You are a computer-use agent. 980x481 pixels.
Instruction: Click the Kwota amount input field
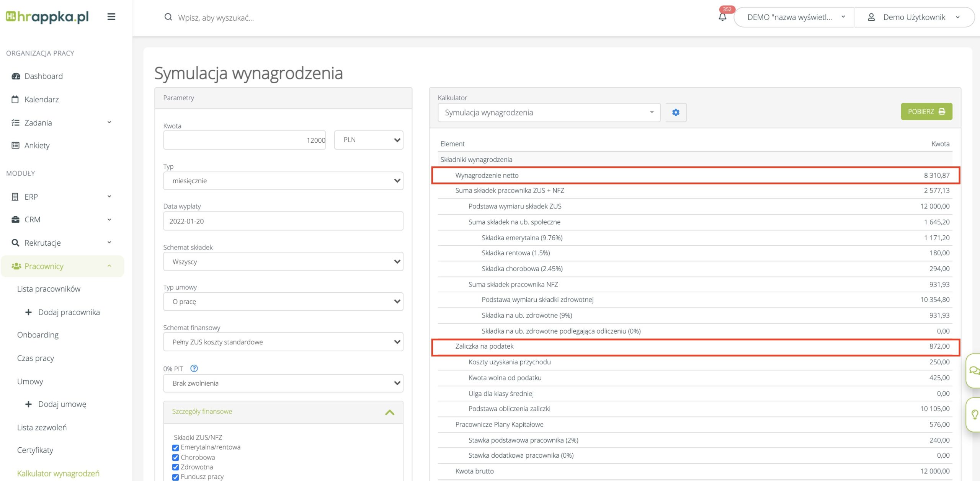[x=244, y=140]
